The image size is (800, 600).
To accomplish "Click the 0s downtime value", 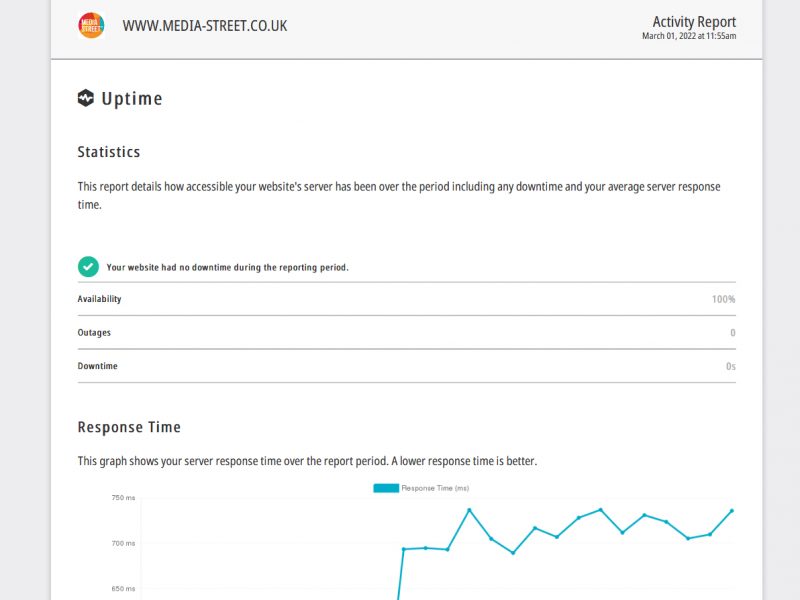I will (731, 366).
